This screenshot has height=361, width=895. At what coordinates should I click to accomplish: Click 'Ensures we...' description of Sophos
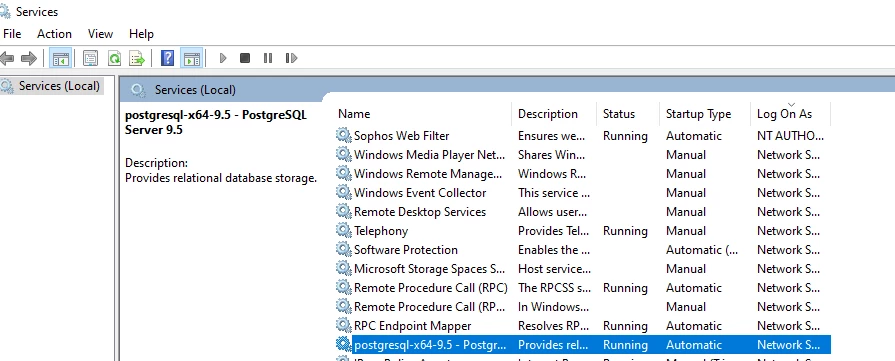pos(551,136)
